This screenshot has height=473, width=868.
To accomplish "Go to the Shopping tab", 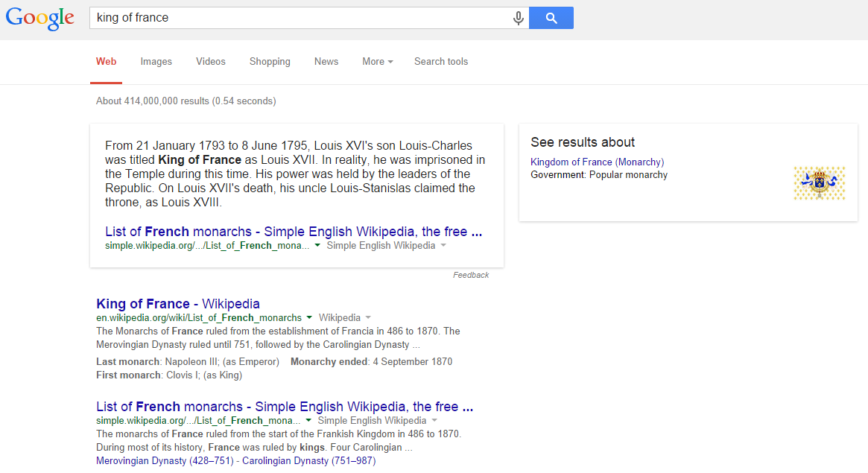I will pos(270,62).
